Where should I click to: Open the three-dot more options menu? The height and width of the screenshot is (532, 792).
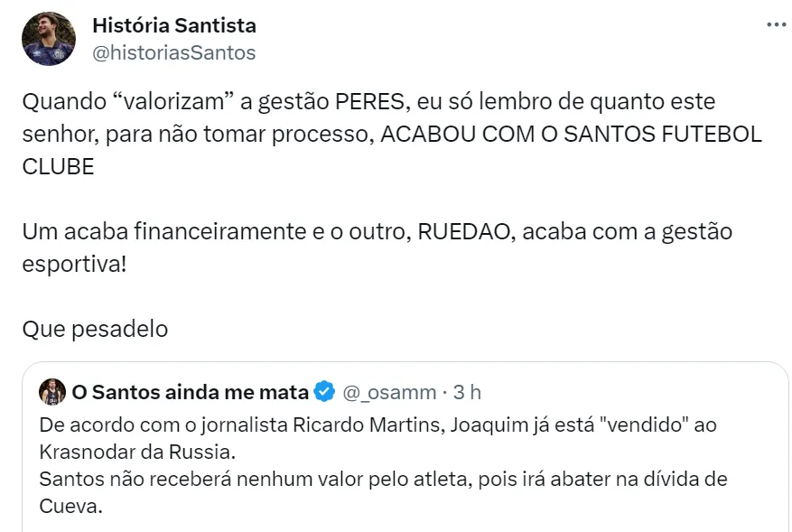click(775, 24)
